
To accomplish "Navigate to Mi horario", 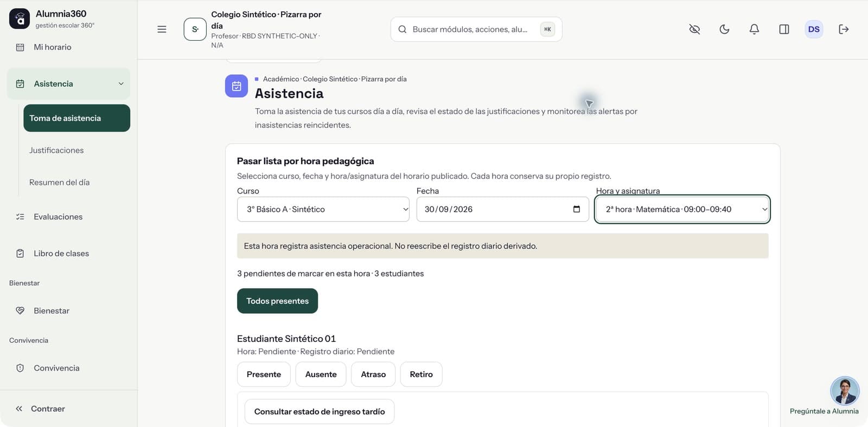I will coord(53,47).
